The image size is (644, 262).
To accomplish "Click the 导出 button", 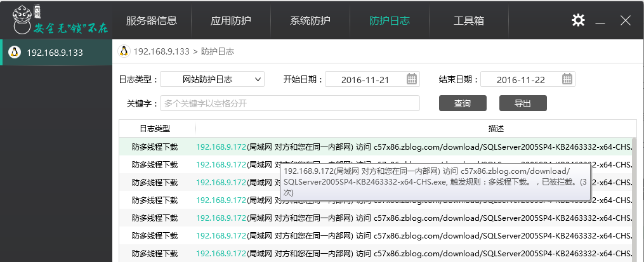I will (x=523, y=103).
